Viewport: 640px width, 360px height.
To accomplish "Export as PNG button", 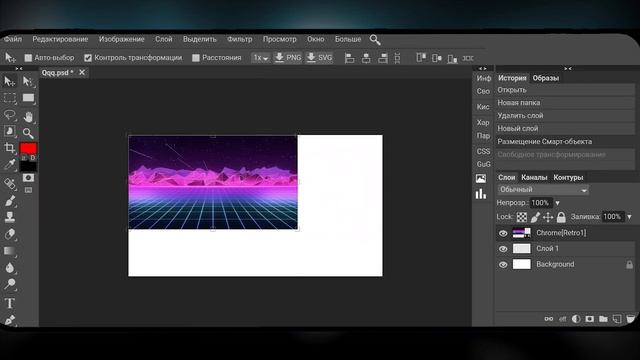I will [288, 58].
